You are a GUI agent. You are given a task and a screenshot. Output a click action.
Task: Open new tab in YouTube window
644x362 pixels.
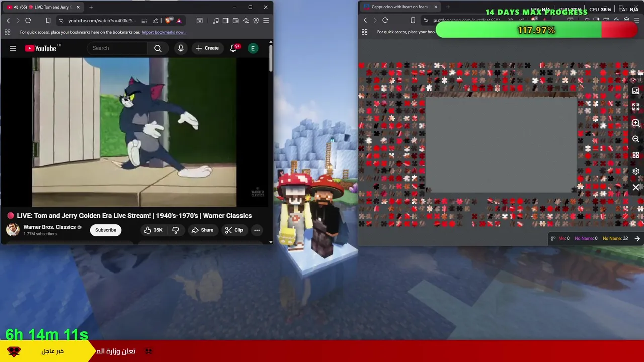(91, 7)
